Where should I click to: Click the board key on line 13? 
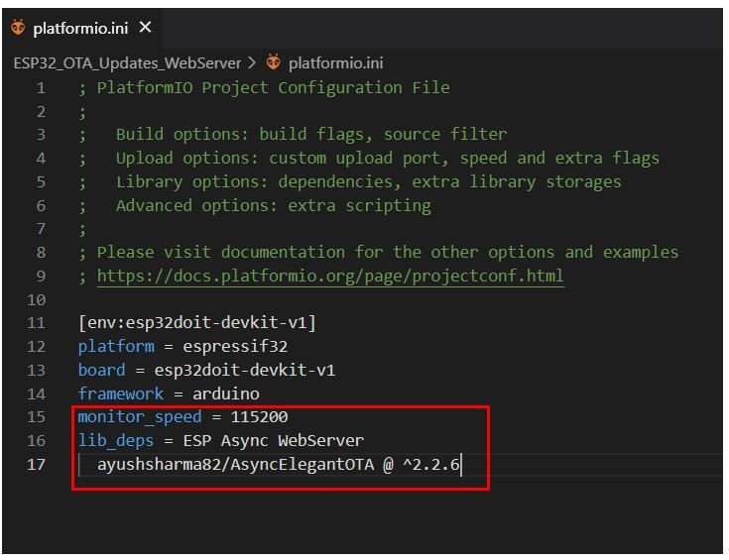(x=101, y=371)
